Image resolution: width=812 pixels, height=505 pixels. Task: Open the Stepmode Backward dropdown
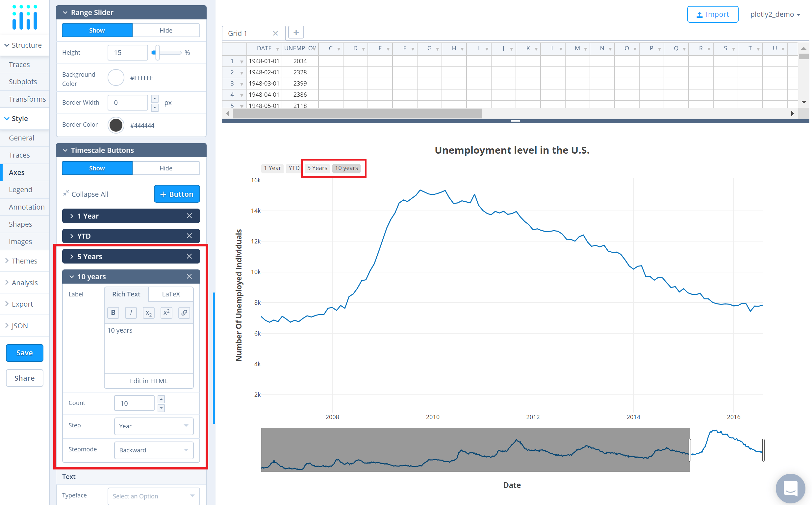click(x=154, y=450)
